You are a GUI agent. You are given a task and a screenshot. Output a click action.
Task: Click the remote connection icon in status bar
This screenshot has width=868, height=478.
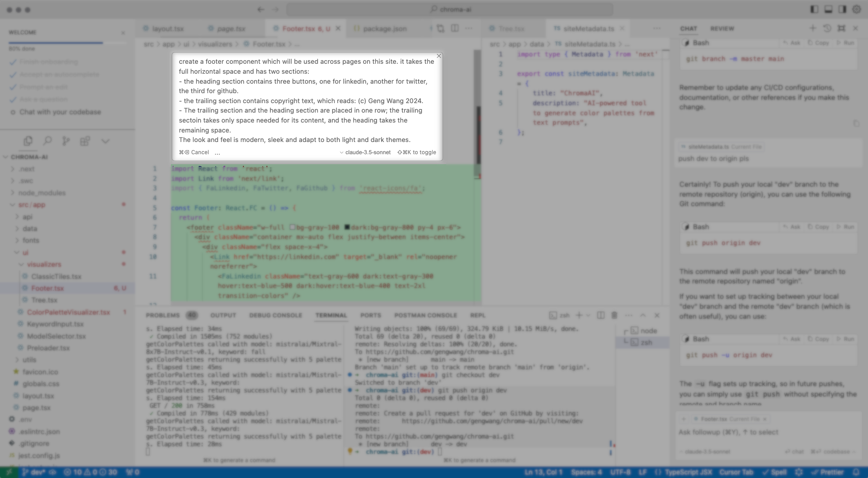(9, 472)
